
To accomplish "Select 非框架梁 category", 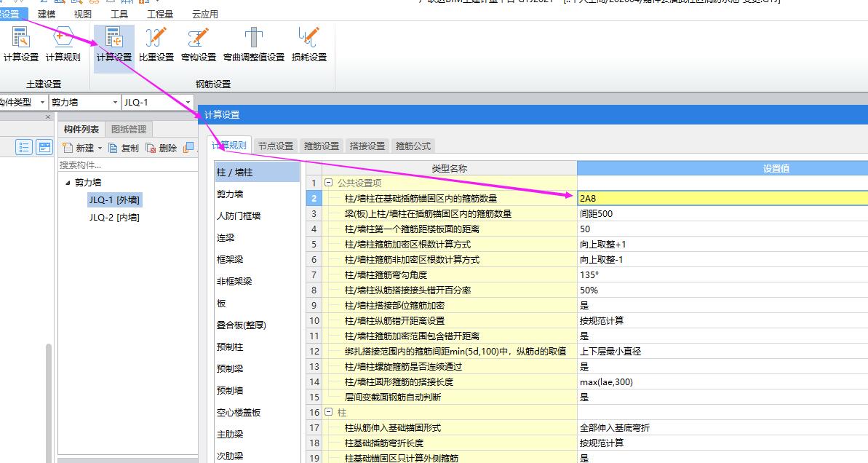I will pos(258,281).
